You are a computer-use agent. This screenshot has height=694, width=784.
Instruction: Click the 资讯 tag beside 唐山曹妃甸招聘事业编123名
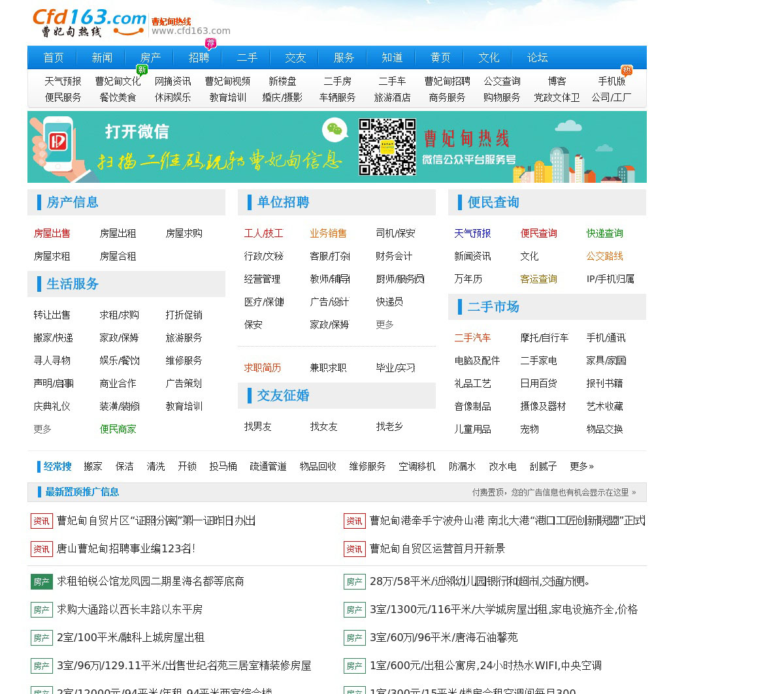(x=42, y=549)
